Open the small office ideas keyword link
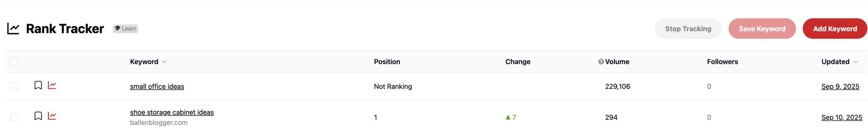 pos(157,86)
